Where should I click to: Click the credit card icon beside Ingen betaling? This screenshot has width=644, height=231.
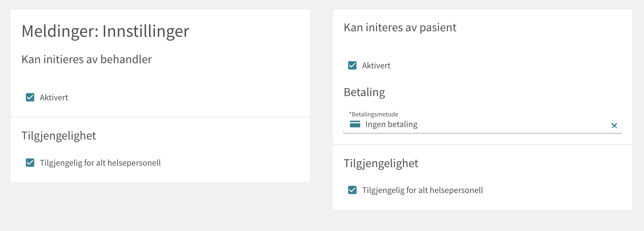(355, 124)
